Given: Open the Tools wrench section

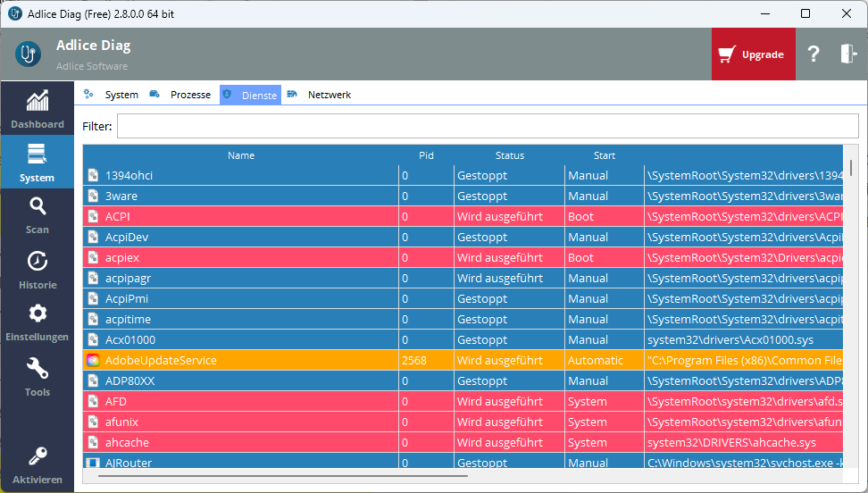Looking at the screenshot, I should click(38, 377).
